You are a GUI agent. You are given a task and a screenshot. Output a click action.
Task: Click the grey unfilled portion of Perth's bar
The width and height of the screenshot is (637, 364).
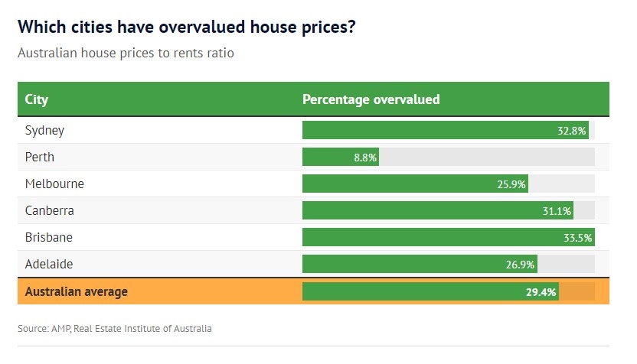[x=486, y=157]
